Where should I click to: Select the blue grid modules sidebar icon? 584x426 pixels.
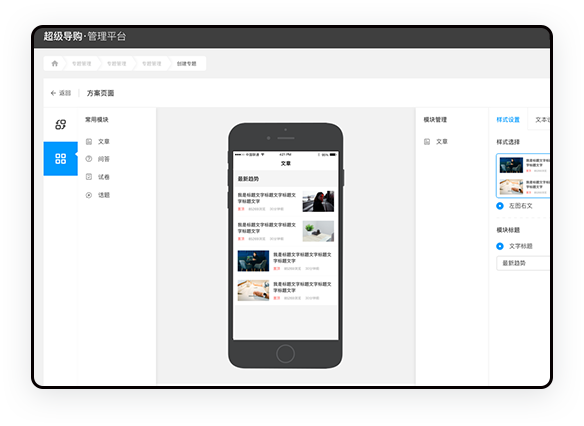point(61,159)
